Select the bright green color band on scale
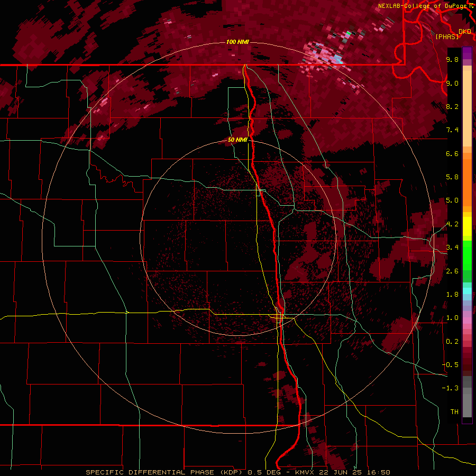The height and width of the screenshot is (476, 476). click(x=467, y=255)
